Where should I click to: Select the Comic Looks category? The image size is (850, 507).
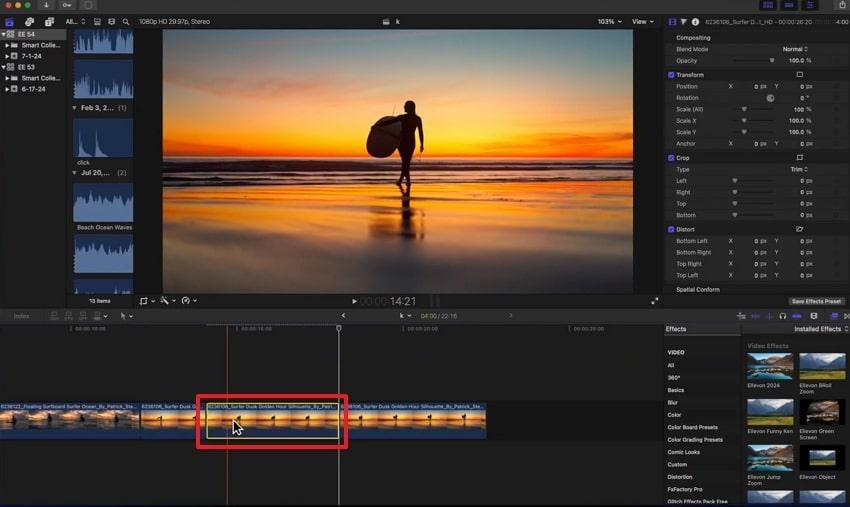pyautogui.click(x=684, y=452)
